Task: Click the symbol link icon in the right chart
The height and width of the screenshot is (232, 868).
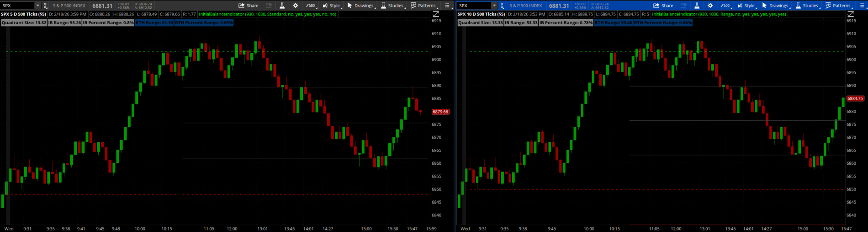Action: coord(502,5)
